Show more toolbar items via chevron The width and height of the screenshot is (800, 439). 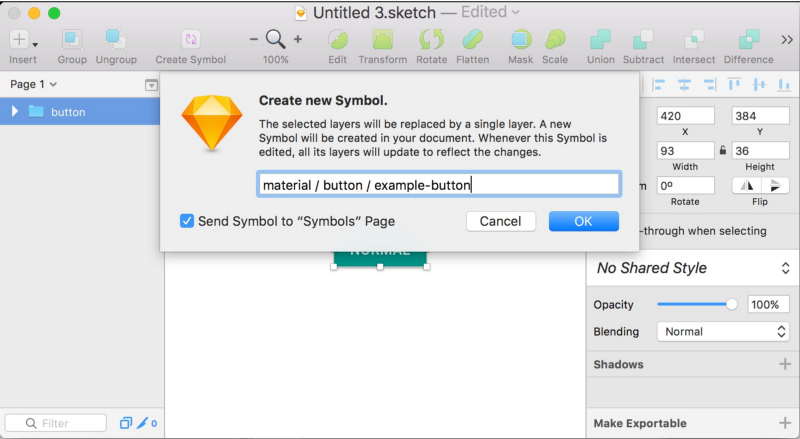click(x=787, y=40)
